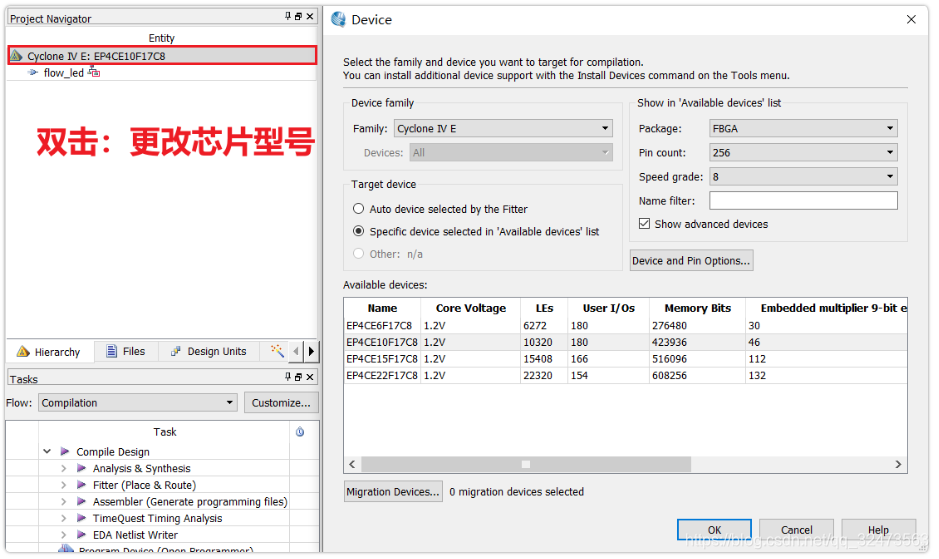Select the EP4CE15F17C8 device row
This screenshot has height=559, width=939.
(x=625, y=359)
